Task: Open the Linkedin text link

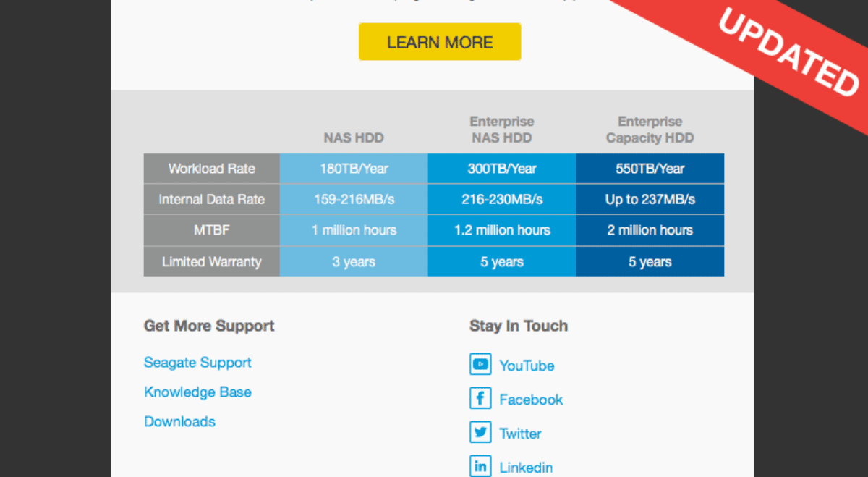Action: [526, 468]
